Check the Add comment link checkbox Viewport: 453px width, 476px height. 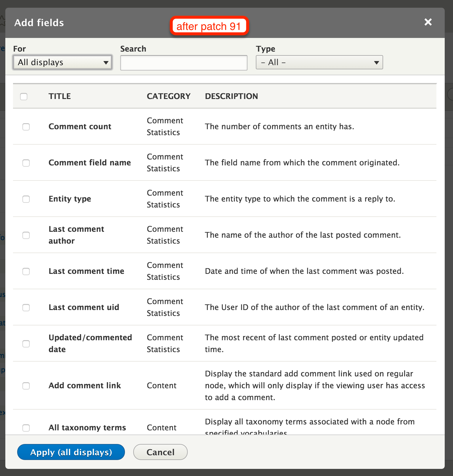point(26,386)
